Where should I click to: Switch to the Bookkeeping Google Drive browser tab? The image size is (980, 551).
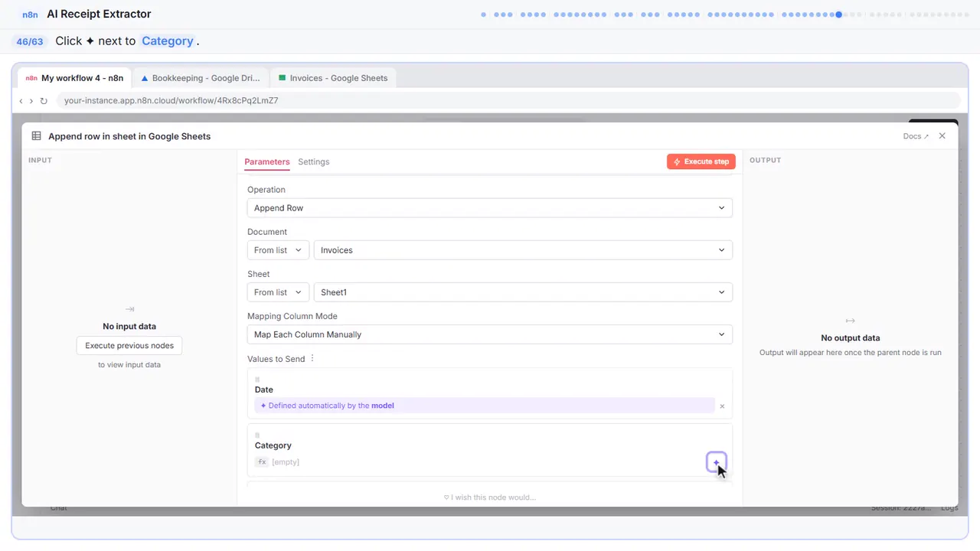[x=201, y=78]
